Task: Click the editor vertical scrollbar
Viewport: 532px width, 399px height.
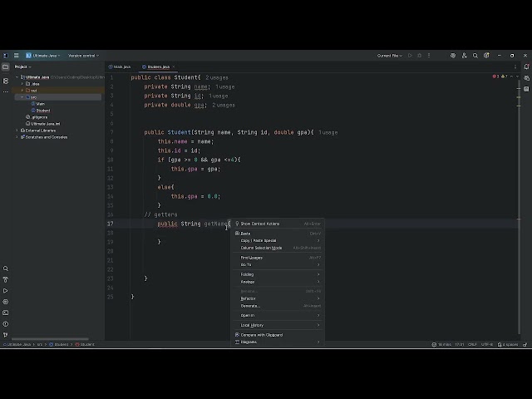Action: (x=519, y=207)
